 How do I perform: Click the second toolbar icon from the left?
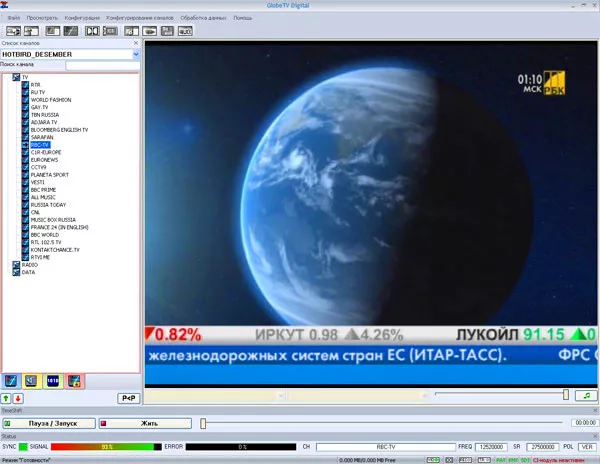tap(31, 31)
